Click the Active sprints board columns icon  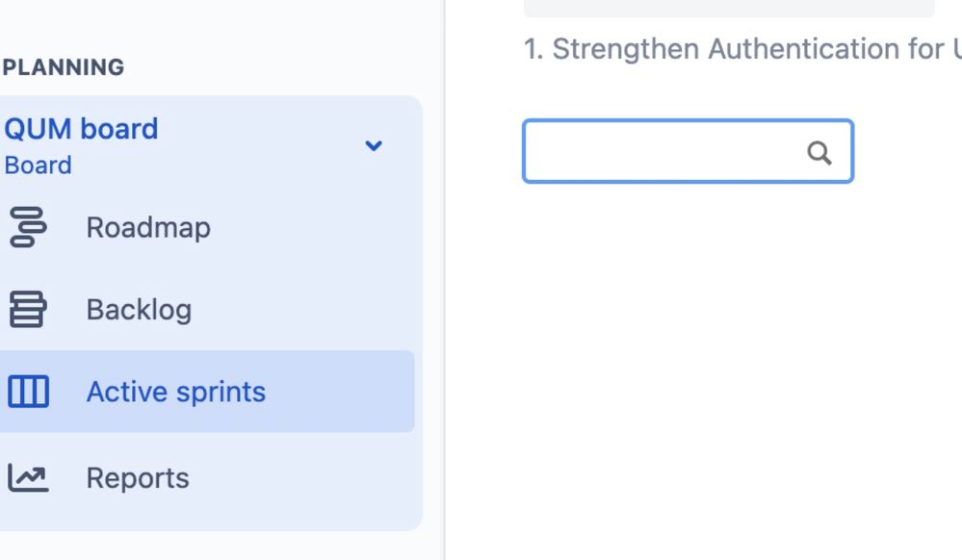30,392
